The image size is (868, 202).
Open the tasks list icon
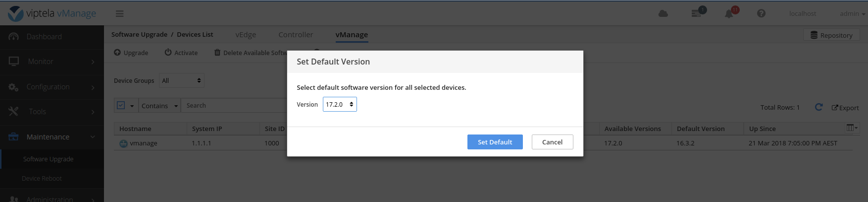click(x=697, y=13)
